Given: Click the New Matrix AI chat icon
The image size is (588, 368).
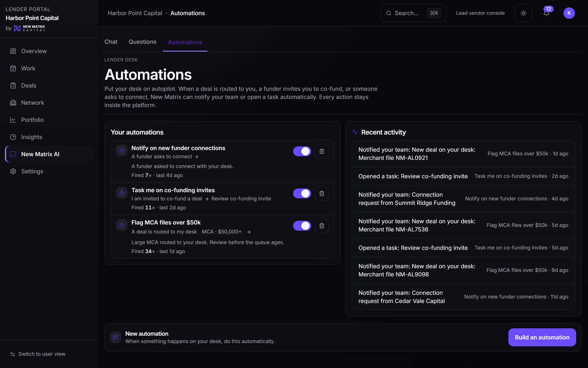Looking at the screenshot, I should click(13, 154).
